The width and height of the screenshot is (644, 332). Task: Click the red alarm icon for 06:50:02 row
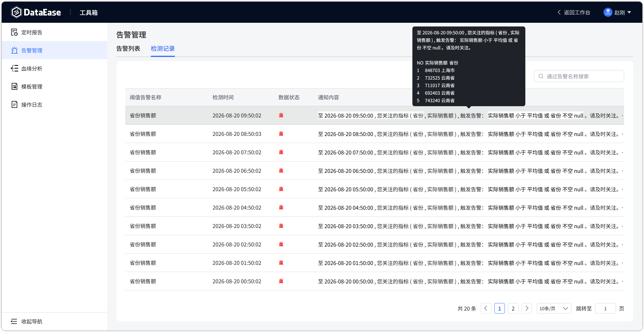tap(281, 170)
